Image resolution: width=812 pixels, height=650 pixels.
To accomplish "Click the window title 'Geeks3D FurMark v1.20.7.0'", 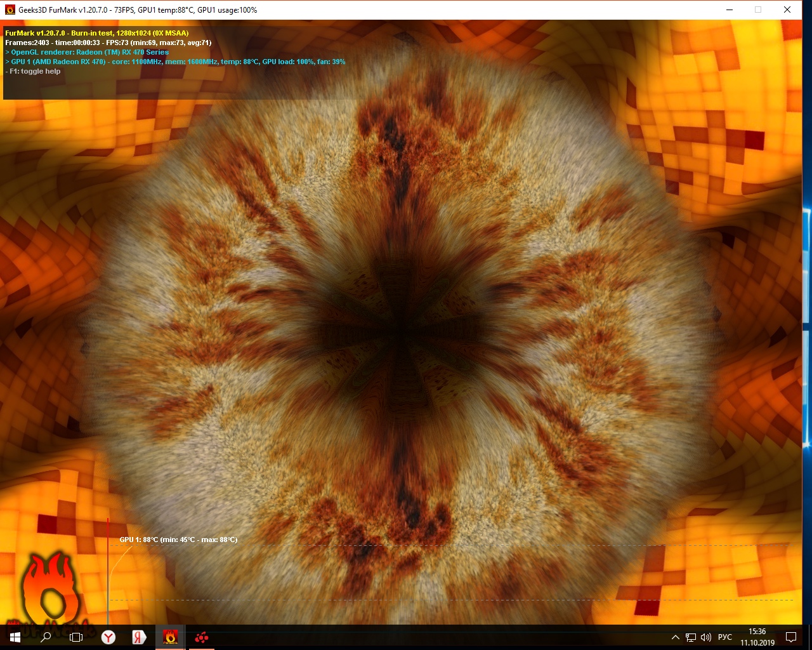I will [x=138, y=10].
